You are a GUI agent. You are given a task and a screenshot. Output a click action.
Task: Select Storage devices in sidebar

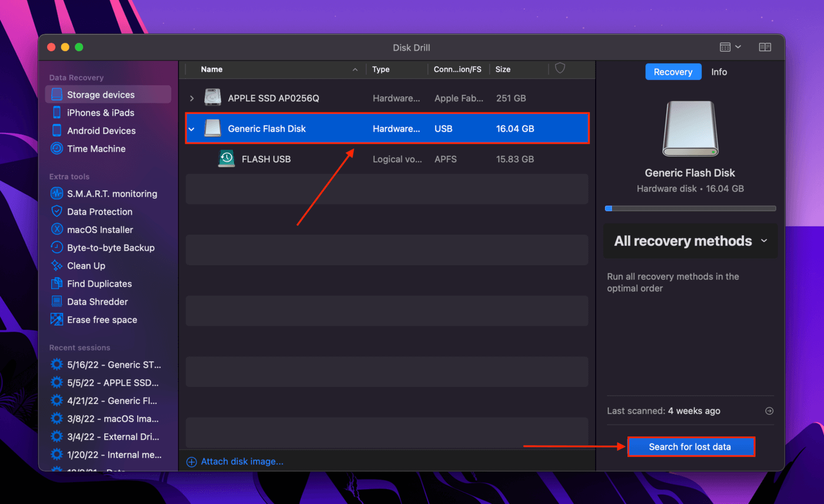coord(108,95)
